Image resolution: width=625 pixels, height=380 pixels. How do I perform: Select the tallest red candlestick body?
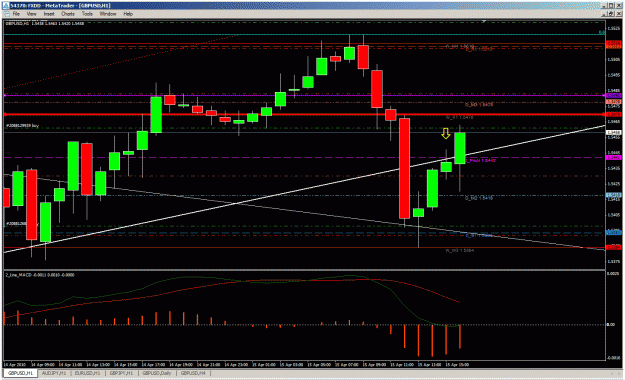(405, 168)
